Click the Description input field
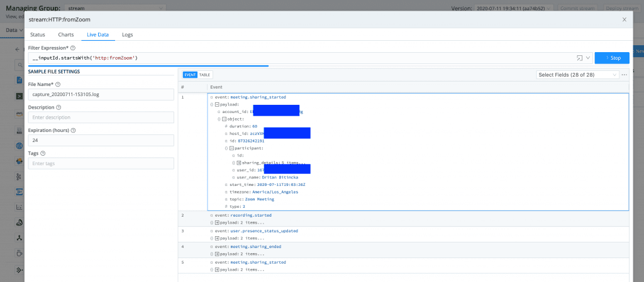The width and height of the screenshot is (644, 282). coord(101,117)
